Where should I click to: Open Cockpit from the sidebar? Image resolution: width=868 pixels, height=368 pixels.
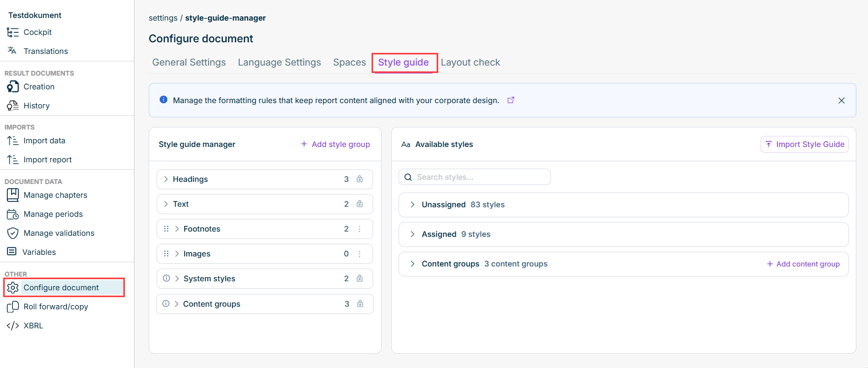pyautogui.click(x=38, y=32)
